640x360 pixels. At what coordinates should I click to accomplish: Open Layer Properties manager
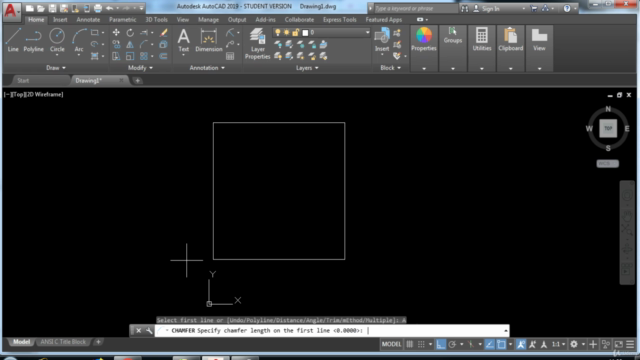(x=258, y=44)
